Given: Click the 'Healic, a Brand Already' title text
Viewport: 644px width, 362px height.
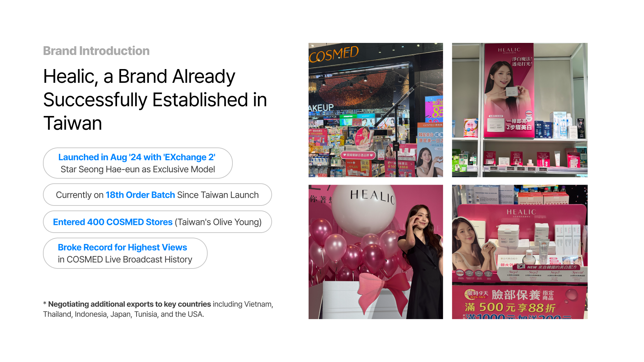Looking at the screenshot, I should 139,76.
